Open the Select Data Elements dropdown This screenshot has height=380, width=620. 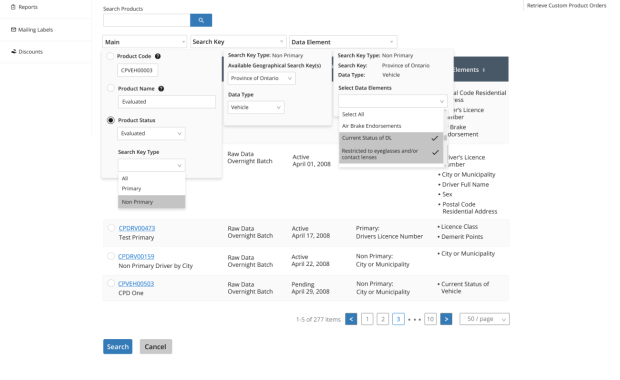pos(393,101)
